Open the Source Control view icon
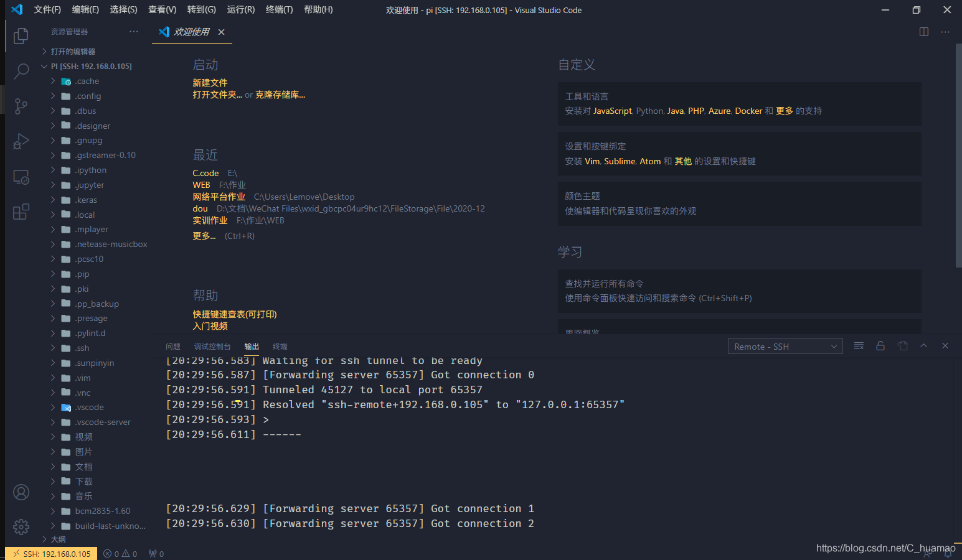The image size is (962, 560). click(21, 106)
